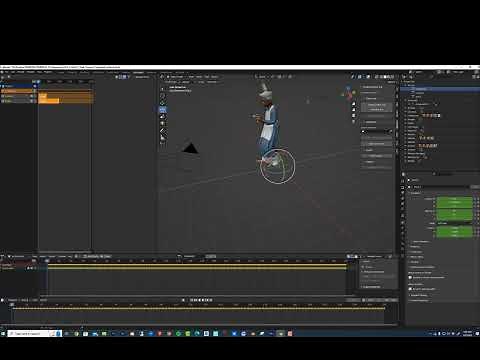This screenshot has width=480, height=360.
Task: Select the orange highlighted channel row in left editor
Action: [18, 91]
